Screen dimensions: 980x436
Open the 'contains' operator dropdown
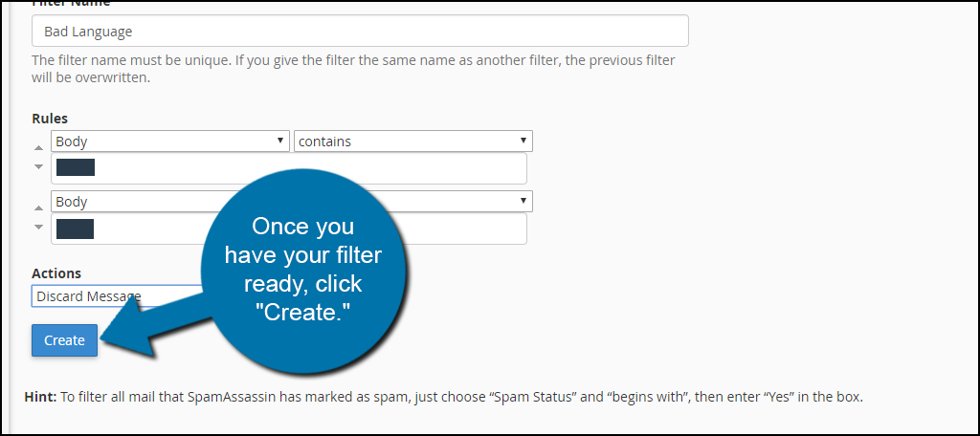click(413, 142)
